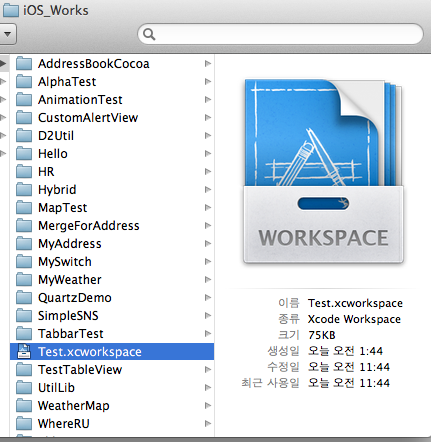
Task: Click the AnimationTest folder icon
Action: pyautogui.click(x=24, y=99)
